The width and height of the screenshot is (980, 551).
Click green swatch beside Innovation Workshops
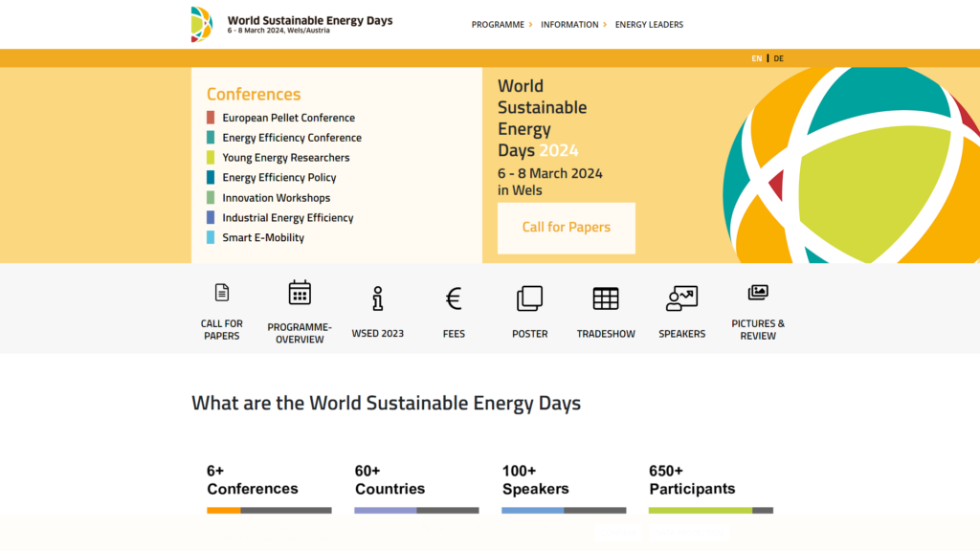click(211, 197)
